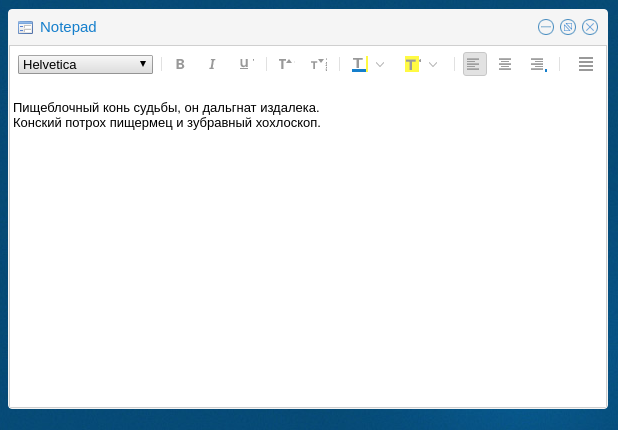Open text color dropdown arrow
Viewport: 618px width, 430px height.
click(380, 64)
